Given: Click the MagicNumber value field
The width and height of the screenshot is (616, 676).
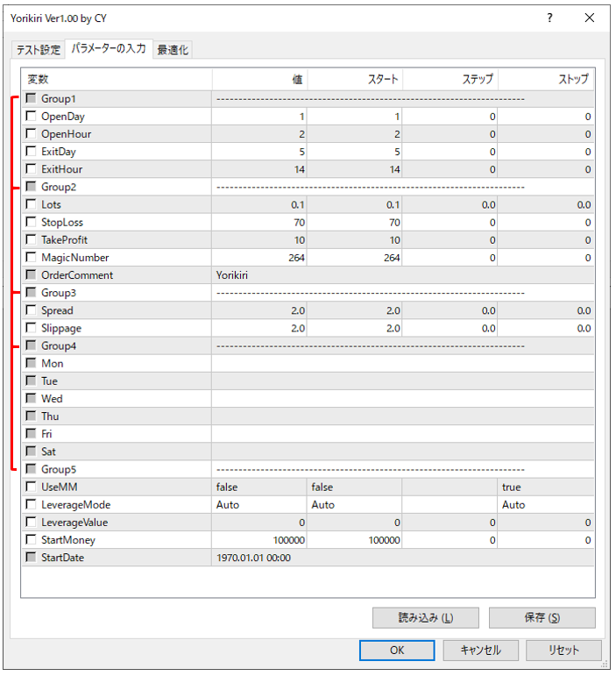Looking at the screenshot, I should point(259,258).
